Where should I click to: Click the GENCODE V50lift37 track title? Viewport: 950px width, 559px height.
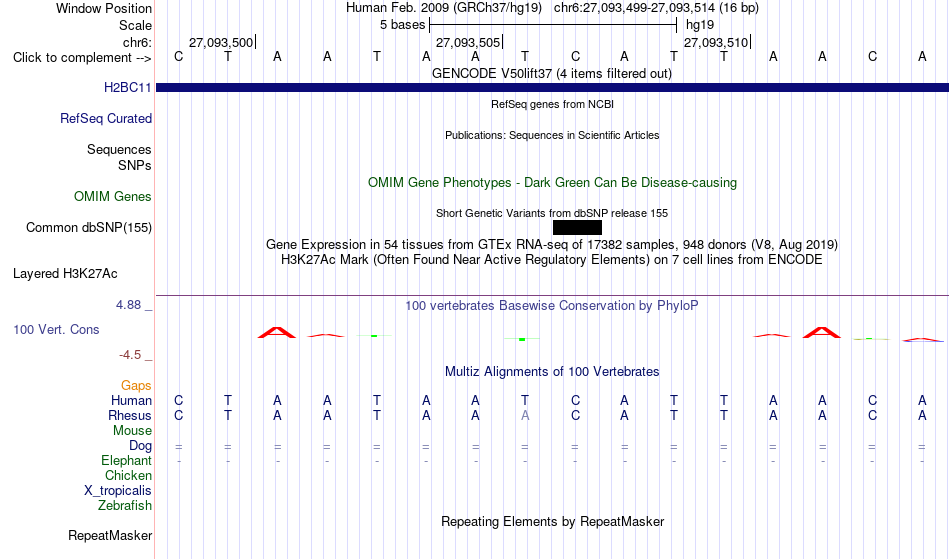coord(552,74)
